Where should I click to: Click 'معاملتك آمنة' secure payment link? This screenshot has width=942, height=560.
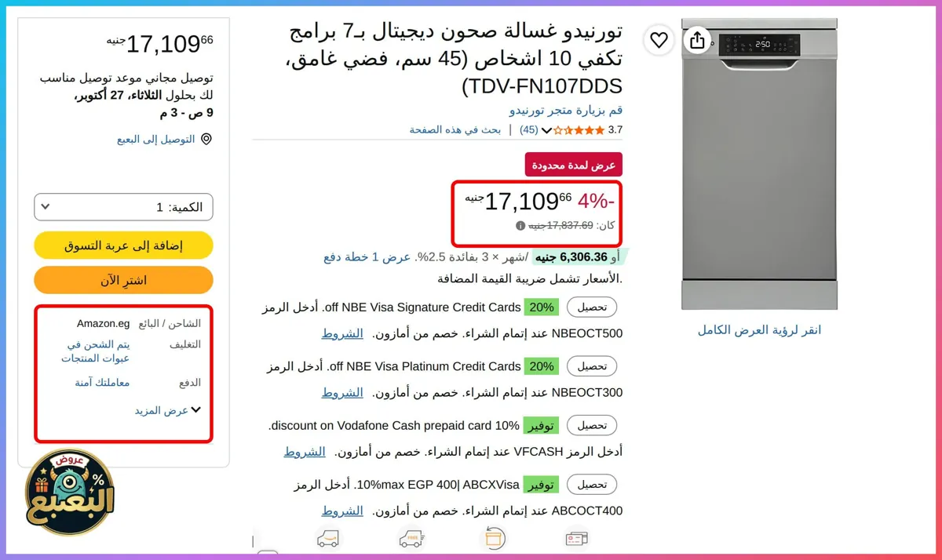point(102,383)
